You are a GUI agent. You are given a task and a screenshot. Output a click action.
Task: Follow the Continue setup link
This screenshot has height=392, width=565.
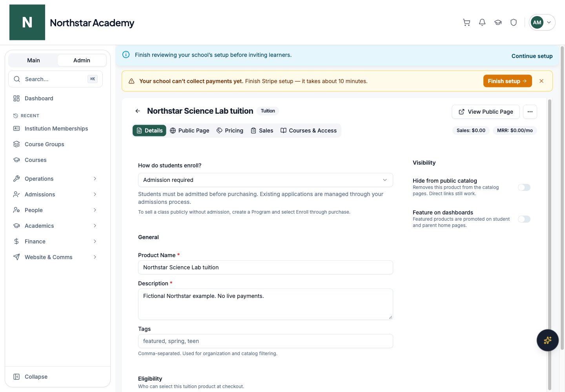[532, 56]
